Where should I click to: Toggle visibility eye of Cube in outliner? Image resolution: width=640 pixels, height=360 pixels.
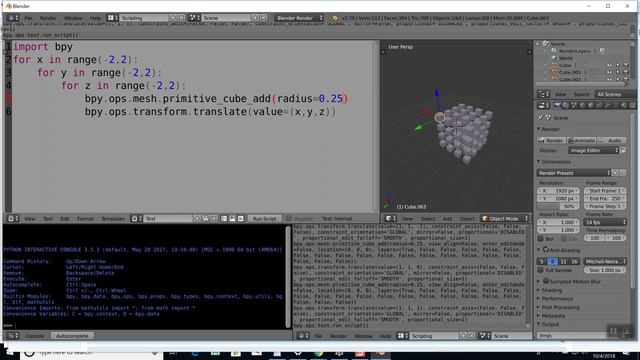609,65
